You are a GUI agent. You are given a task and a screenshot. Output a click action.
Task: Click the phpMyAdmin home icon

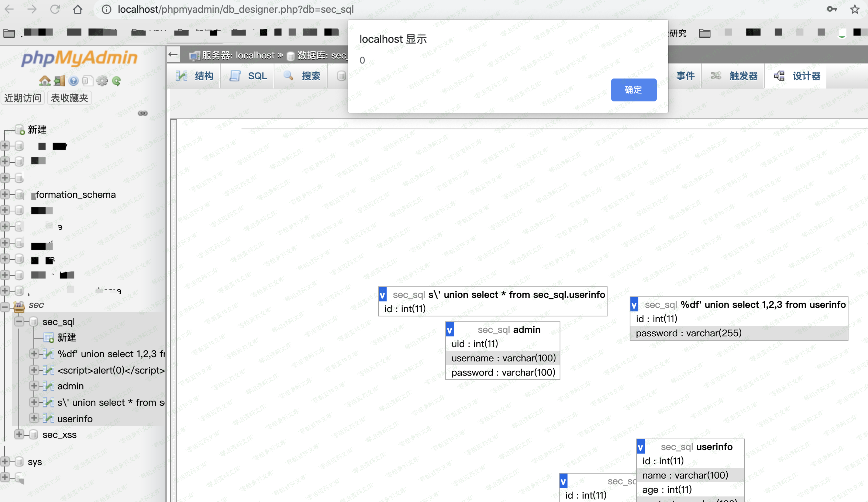click(x=45, y=81)
